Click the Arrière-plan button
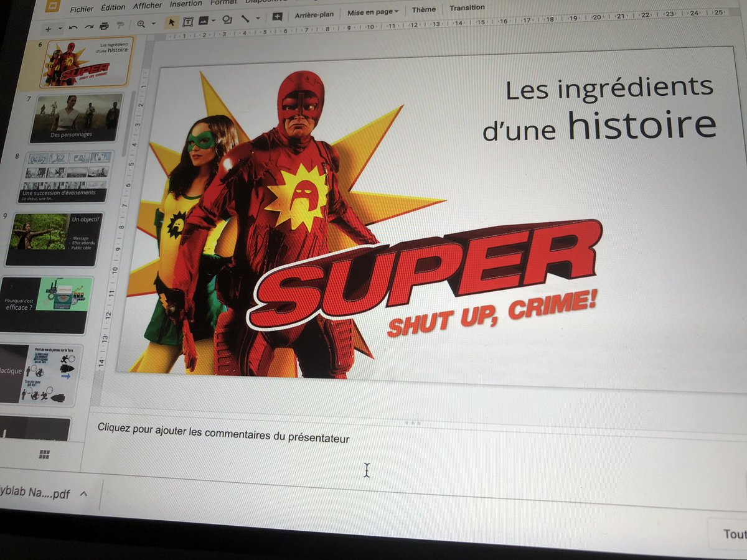The height and width of the screenshot is (560, 747). pos(314,15)
